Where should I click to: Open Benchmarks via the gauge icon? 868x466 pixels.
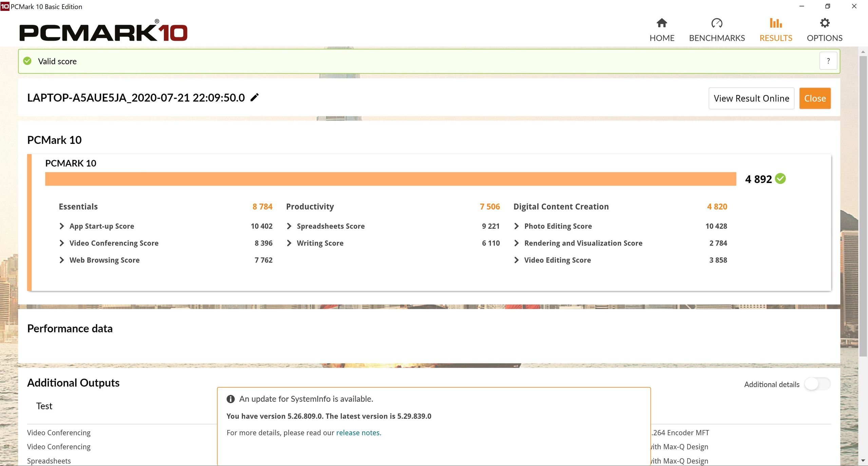coord(716,23)
